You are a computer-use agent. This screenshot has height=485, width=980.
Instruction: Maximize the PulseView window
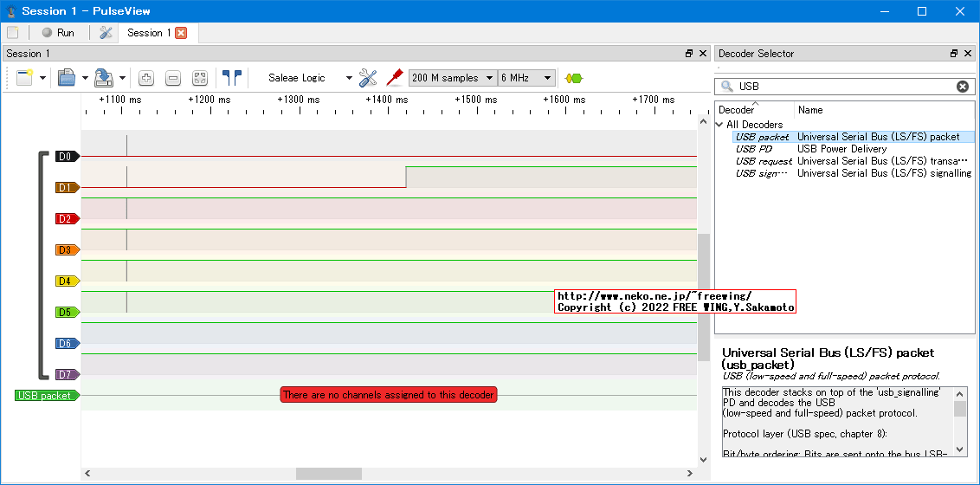(922, 11)
